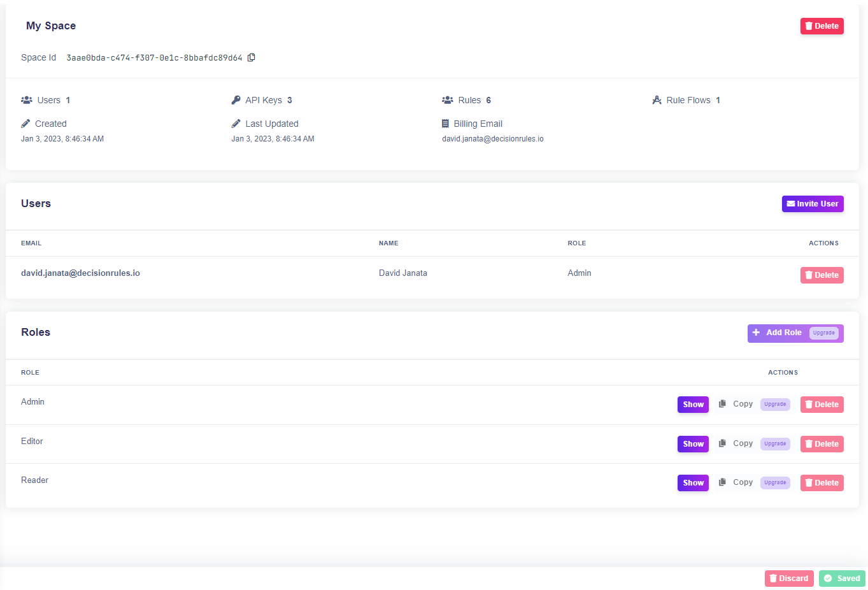Click the copy icon in Editor role row
The height and width of the screenshot is (590, 868).
(x=722, y=443)
